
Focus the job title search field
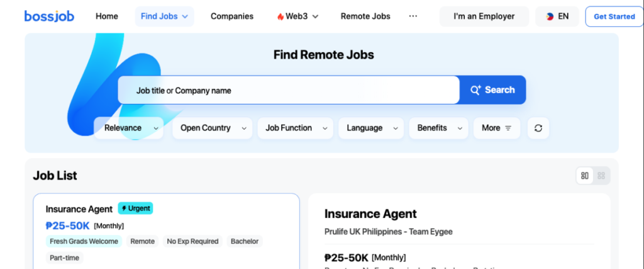coord(289,91)
